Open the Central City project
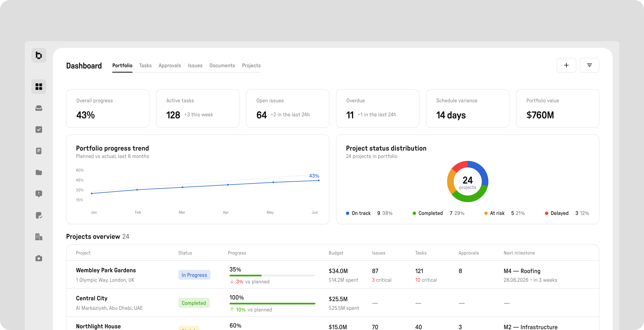 click(x=92, y=298)
